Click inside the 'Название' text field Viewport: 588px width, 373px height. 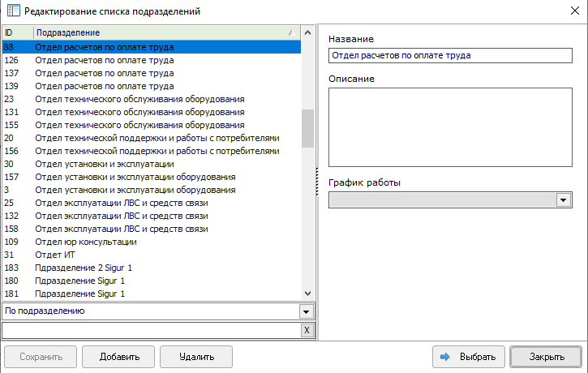(450, 56)
